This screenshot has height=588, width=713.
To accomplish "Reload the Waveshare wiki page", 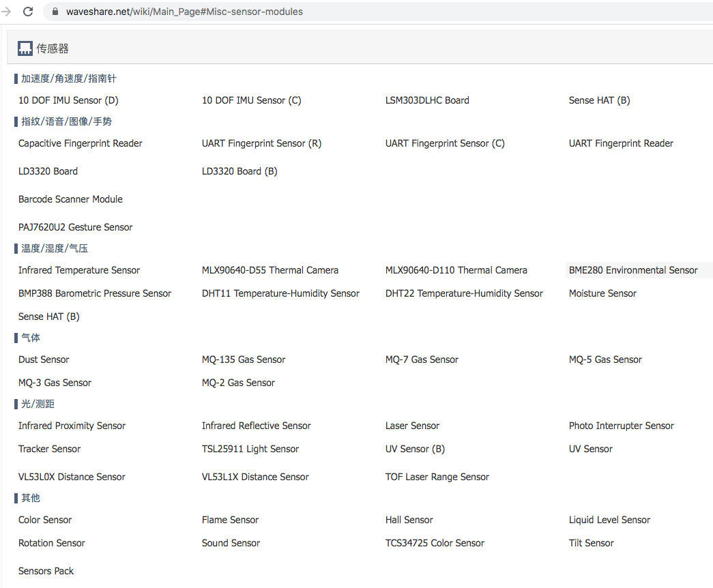I will click(x=28, y=12).
